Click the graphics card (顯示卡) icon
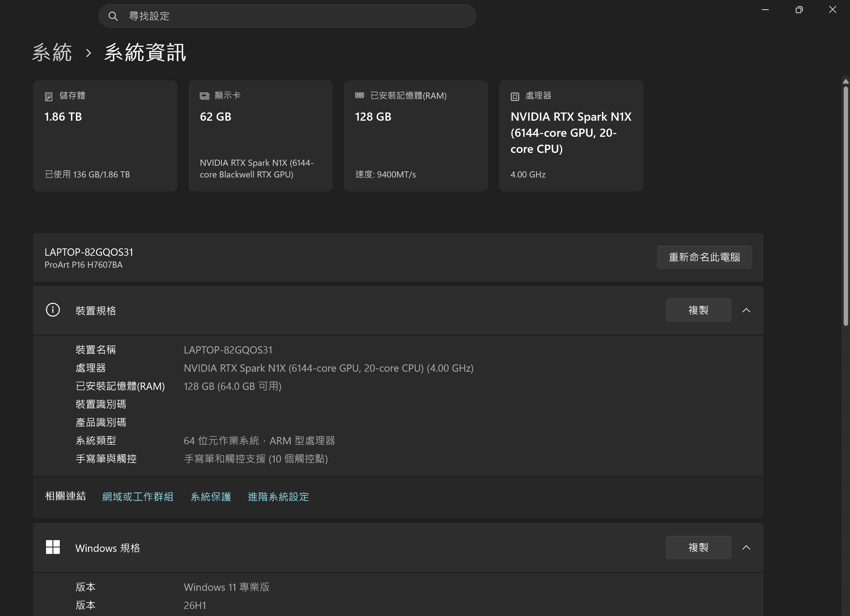The height and width of the screenshot is (616, 850). tap(204, 96)
